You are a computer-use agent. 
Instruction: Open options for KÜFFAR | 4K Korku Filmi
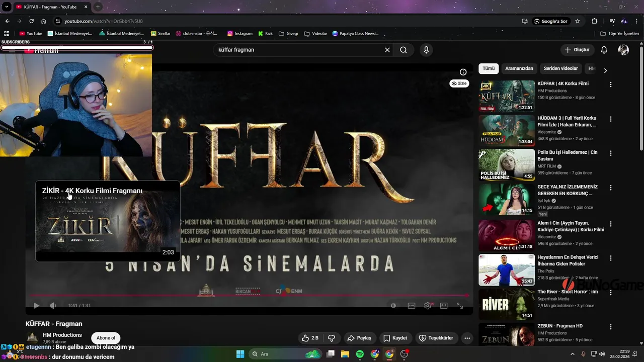(611, 84)
